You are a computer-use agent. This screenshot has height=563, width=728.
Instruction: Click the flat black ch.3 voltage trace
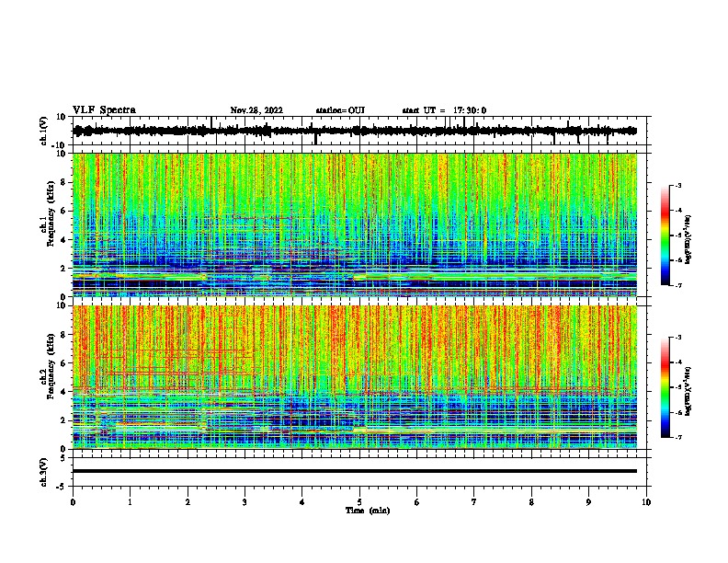pyautogui.click(x=355, y=471)
